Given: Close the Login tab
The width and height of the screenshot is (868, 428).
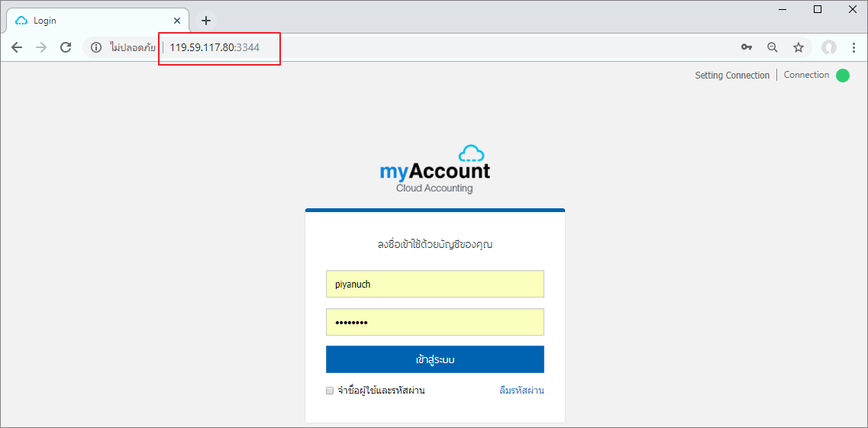Looking at the screenshot, I should coord(176,21).
